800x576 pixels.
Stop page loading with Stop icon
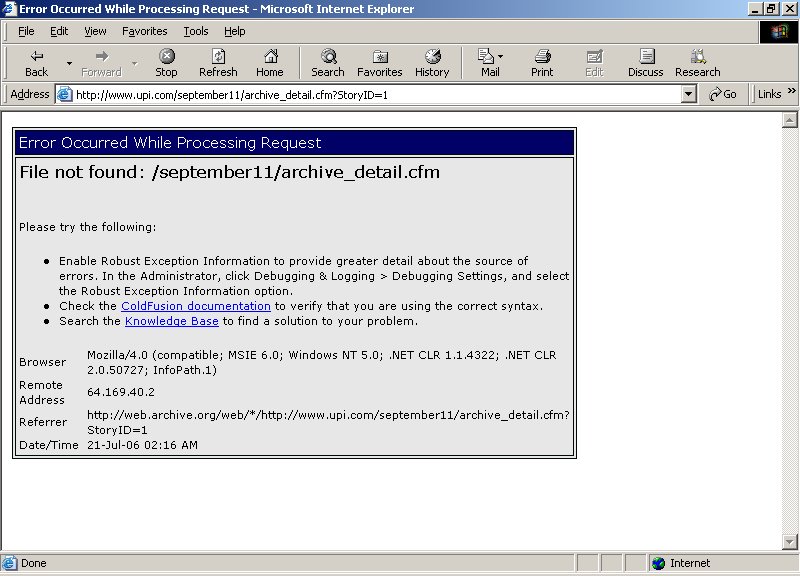166,62
